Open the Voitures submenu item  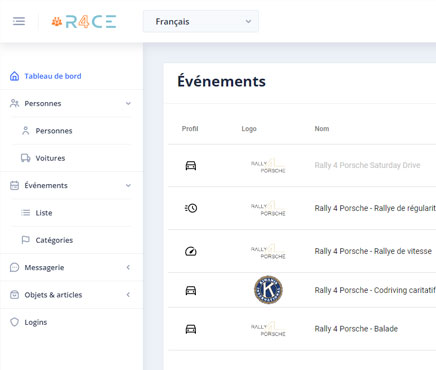[50, 158]
